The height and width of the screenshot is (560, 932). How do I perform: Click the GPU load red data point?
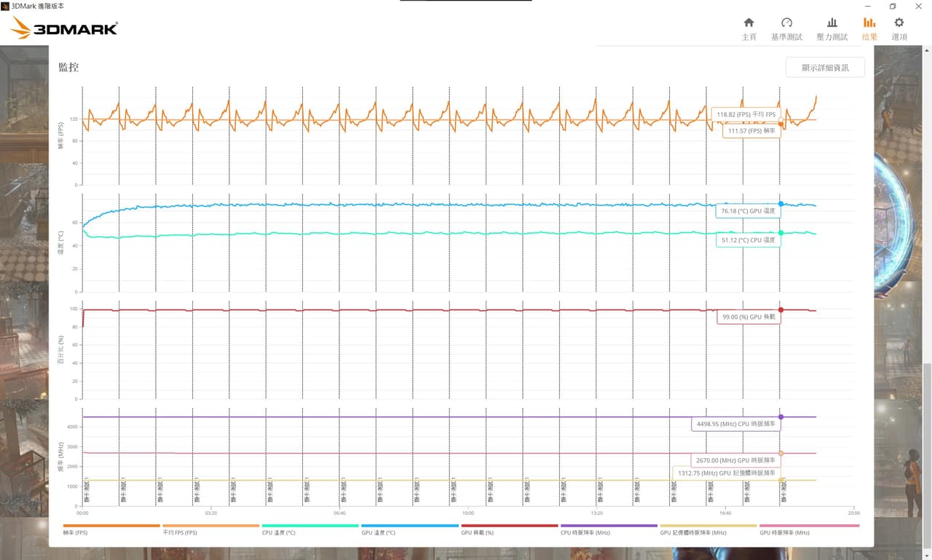pyautogui.click(x=781, y=309)
